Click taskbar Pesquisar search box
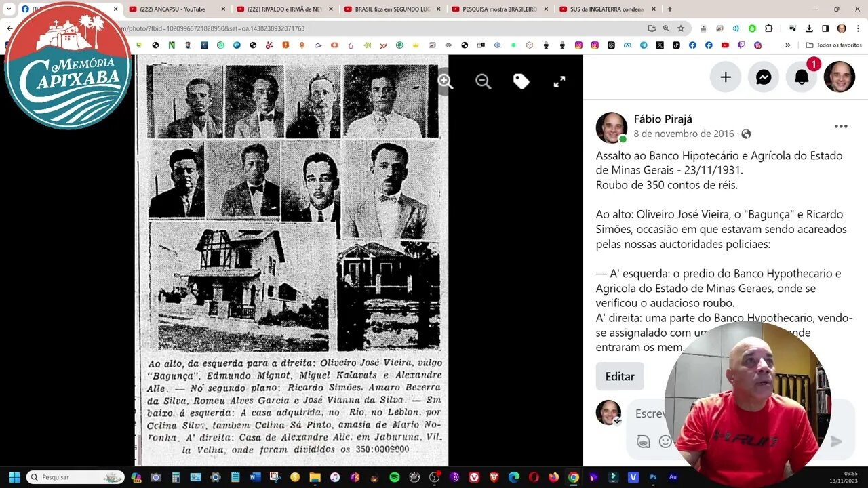The width and height of the screenshot is (868, 488). 75,477
